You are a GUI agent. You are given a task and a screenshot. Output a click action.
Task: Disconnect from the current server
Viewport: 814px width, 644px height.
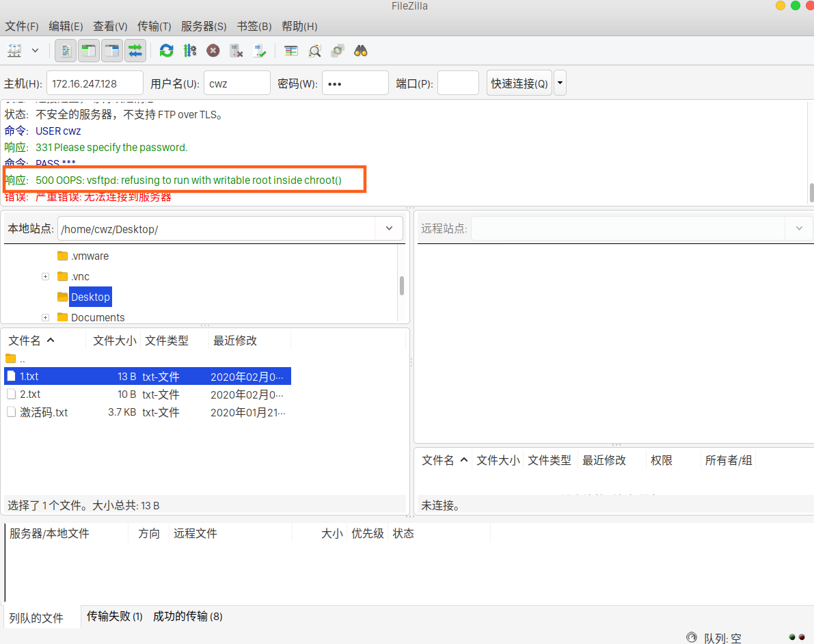pyautogui.click(x=236, y=51)
